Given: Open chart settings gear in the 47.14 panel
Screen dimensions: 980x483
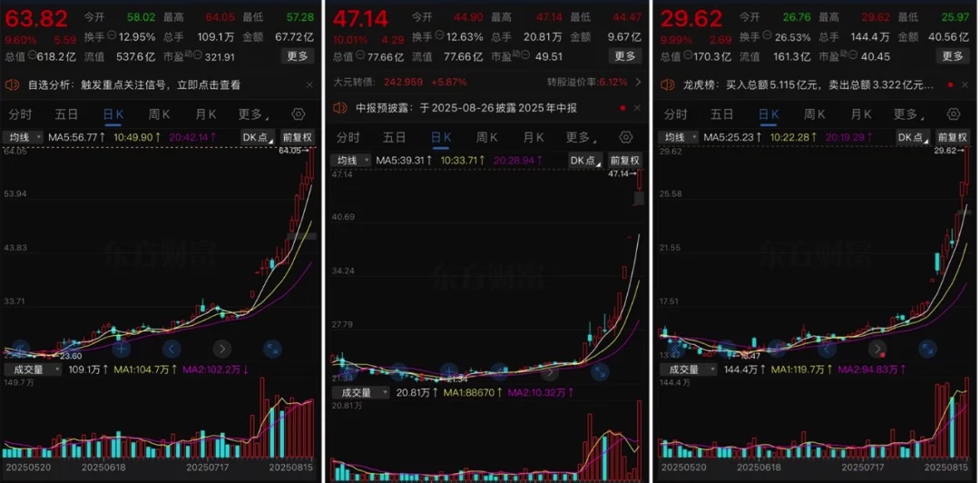Looking at the screenshot, I should coord(625,137).
